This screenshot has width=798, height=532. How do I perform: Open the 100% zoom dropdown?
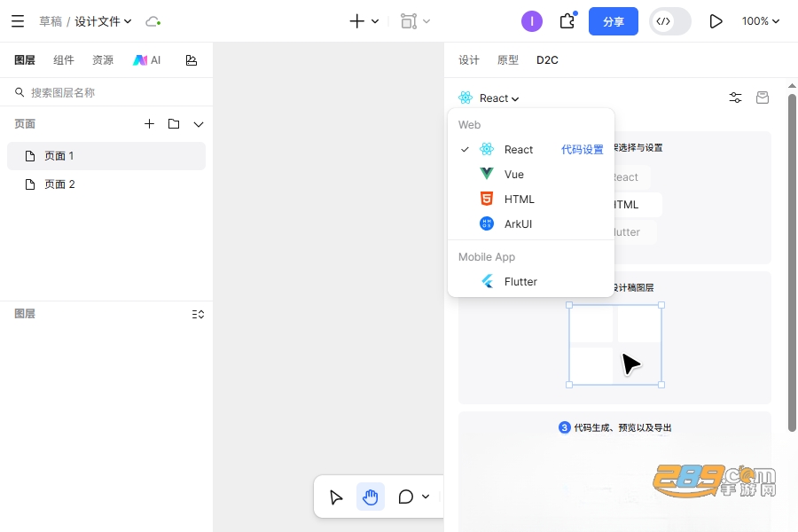click(761, 21)
